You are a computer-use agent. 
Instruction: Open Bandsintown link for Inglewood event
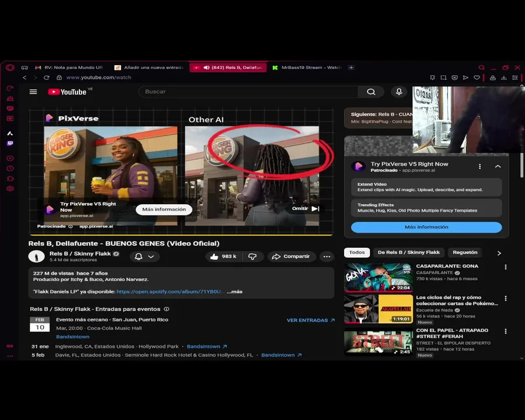point(206,346)
